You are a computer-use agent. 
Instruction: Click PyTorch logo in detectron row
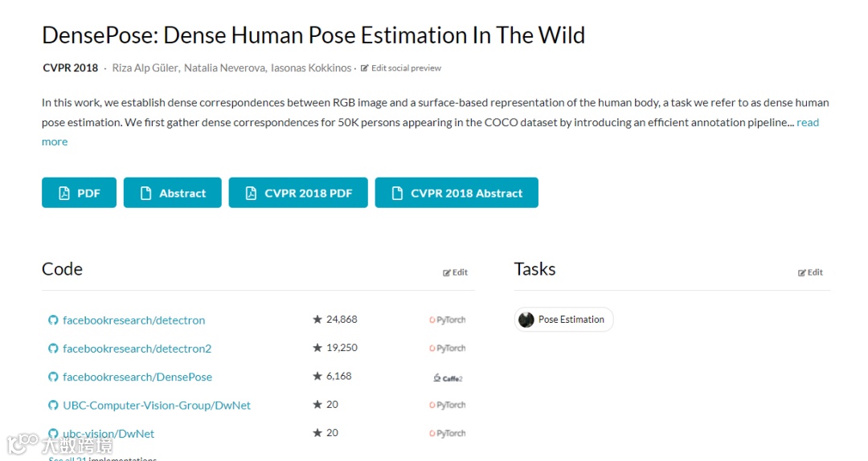click(x=447, y=320)
